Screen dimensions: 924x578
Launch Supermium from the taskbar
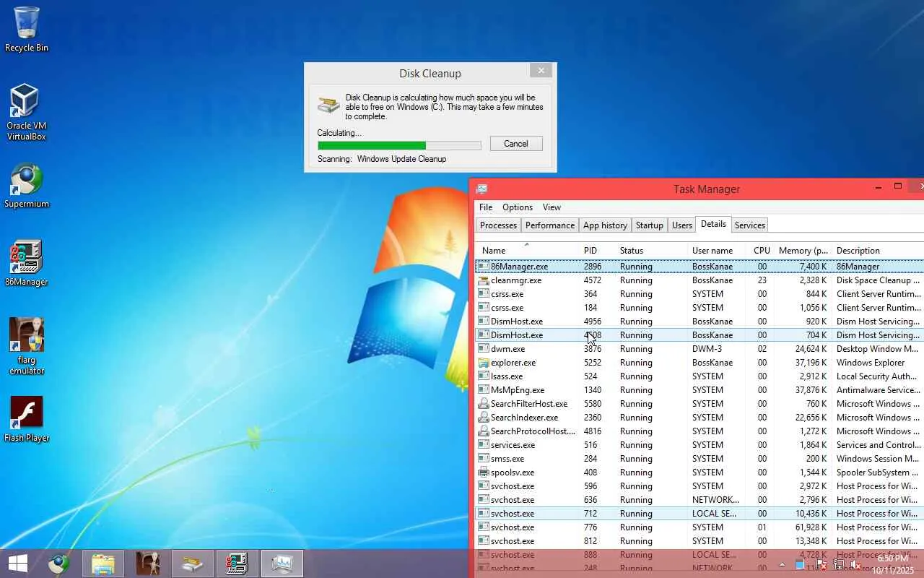[x=59, y=564]
